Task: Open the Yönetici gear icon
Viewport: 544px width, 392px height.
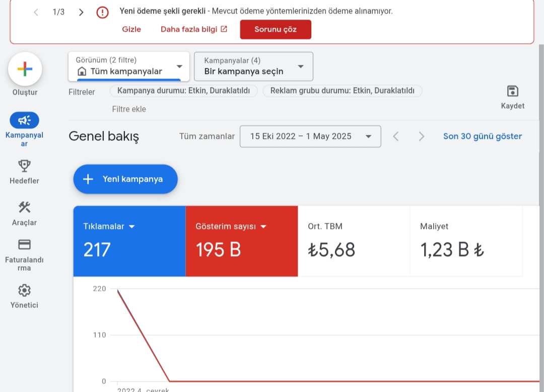Action: pos(24,290)
